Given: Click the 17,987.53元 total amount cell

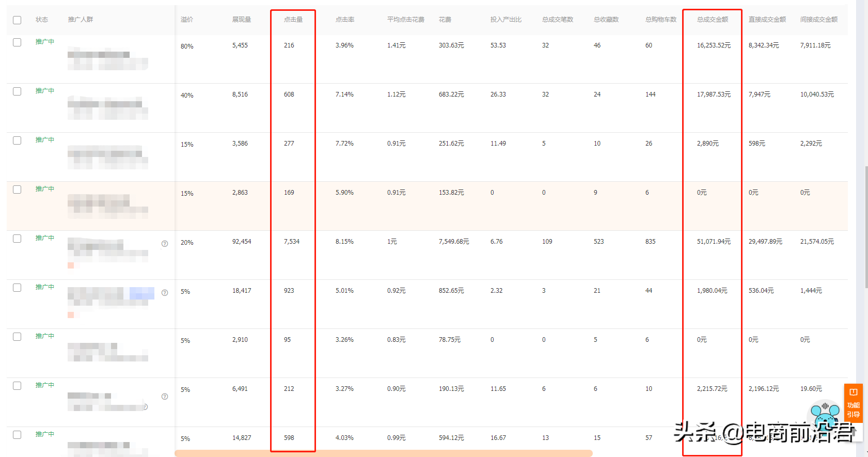Looking at the screenshot, I should 714,94.
